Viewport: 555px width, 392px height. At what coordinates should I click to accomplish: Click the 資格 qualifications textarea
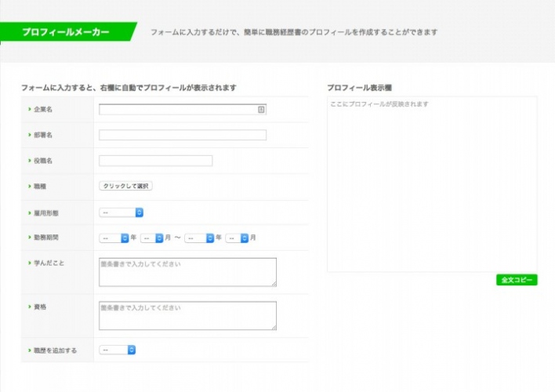(187, 315)
